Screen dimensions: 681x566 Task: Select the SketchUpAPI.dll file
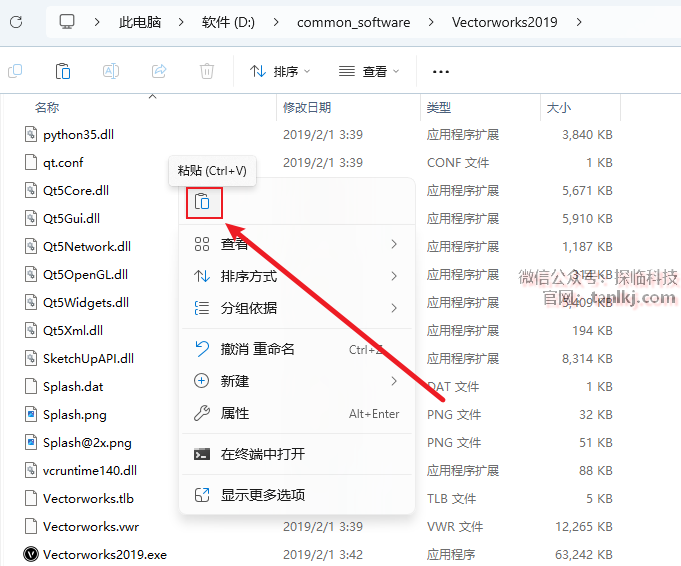89,359
